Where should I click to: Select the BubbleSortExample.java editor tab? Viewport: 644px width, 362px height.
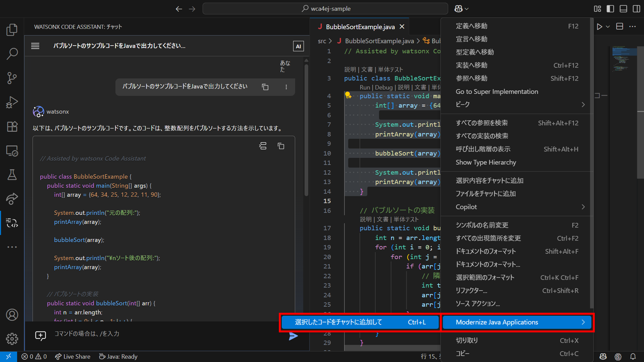[x=360, y=27]
